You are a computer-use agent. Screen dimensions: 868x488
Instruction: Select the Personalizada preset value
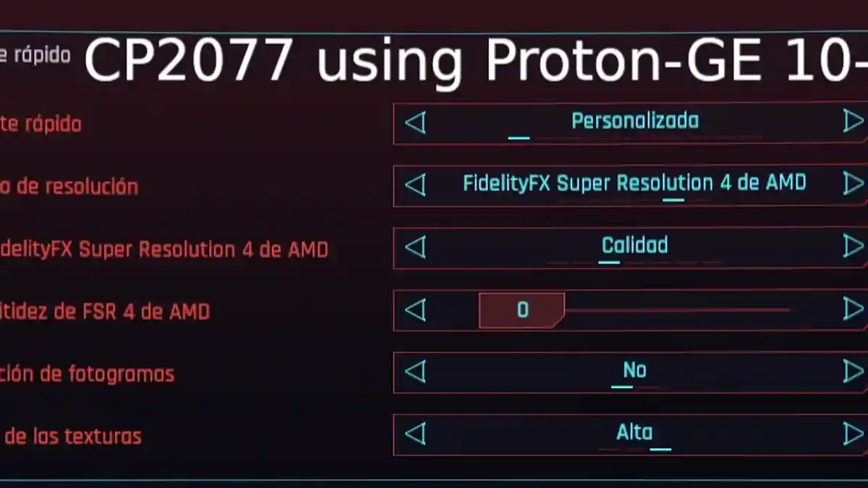(x=634, y=121)
